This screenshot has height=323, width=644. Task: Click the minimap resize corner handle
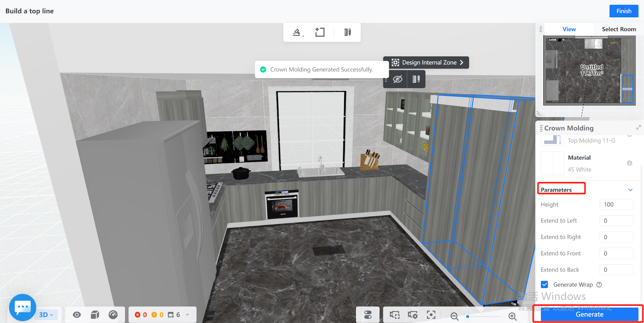pos(539,114)
